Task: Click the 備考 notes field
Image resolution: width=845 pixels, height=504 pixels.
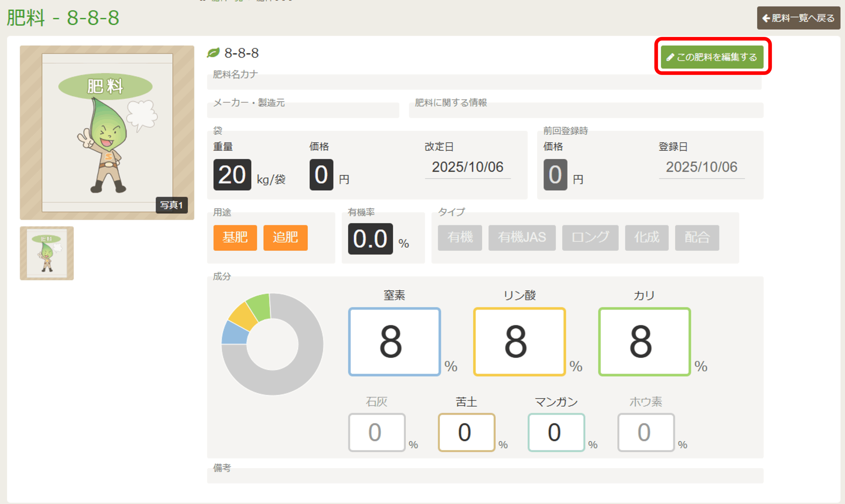Action: (485, 476)
